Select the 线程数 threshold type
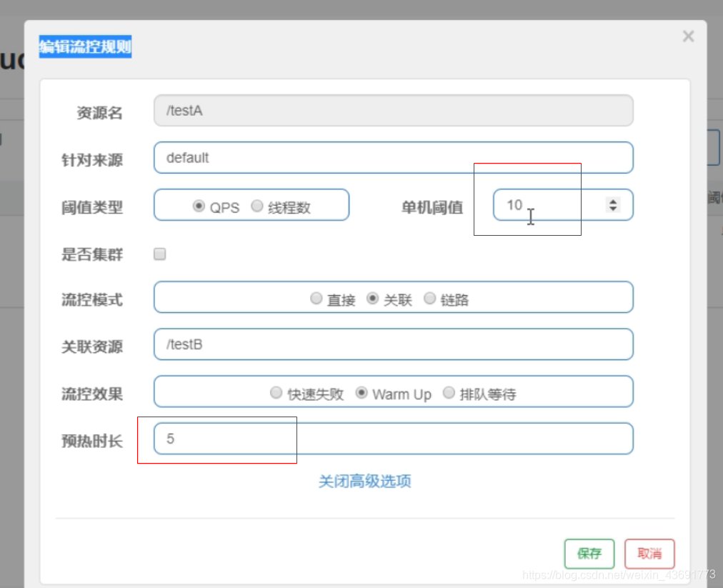Image resolution: width=723 pixels, height=588 pixels. point(256,205)
